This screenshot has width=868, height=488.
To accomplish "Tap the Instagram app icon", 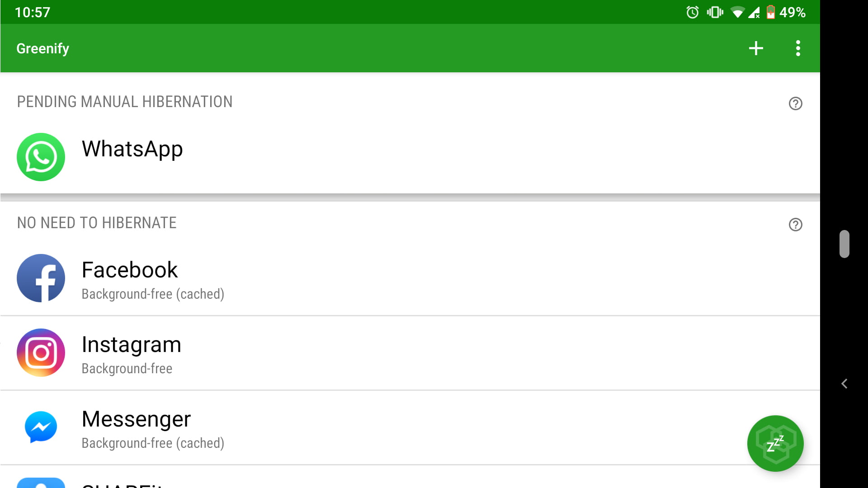I will point(41,352).
